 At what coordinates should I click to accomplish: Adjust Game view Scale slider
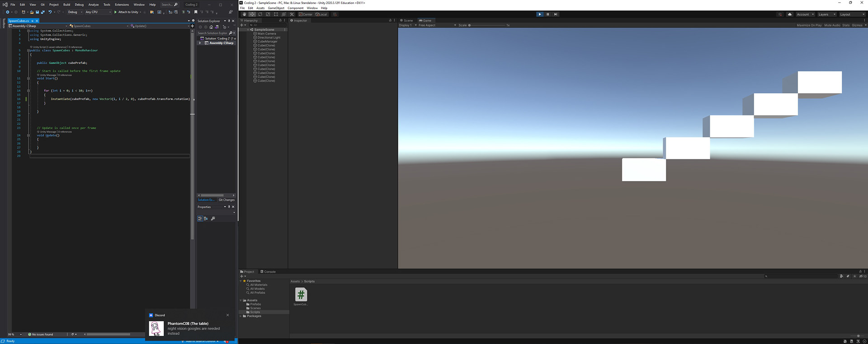point(486,25)
